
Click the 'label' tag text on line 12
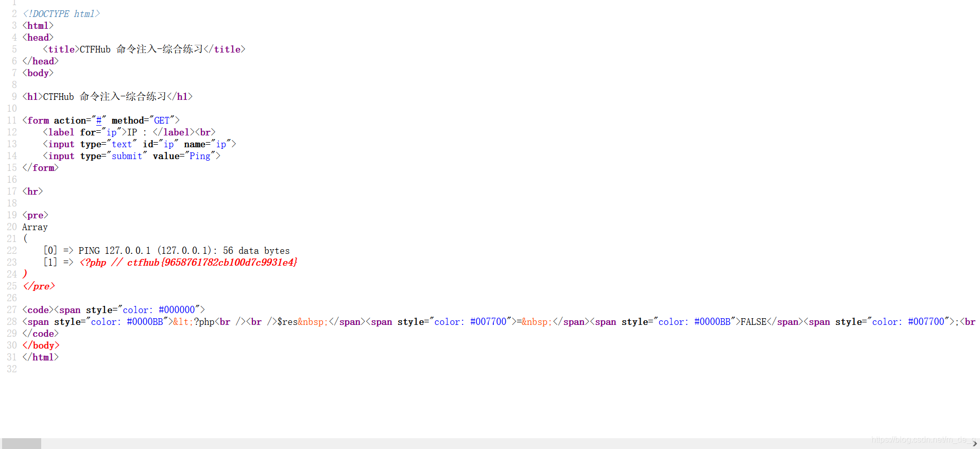pos(61,132)
